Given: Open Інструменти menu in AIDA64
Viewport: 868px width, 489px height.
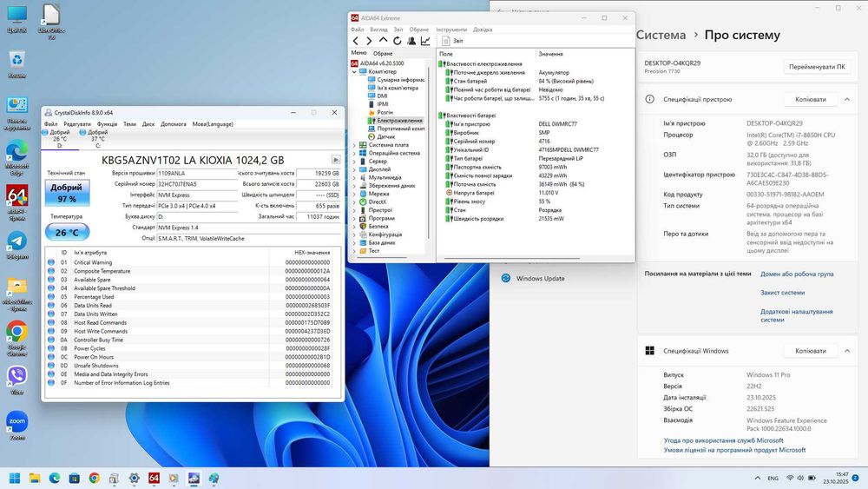Looking at the screenshot, I should coord(451,30).
